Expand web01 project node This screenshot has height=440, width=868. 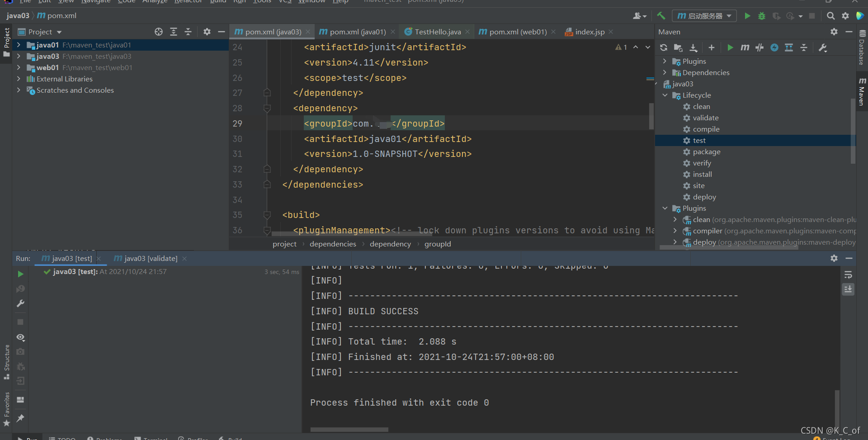click(x=19, y=67)
